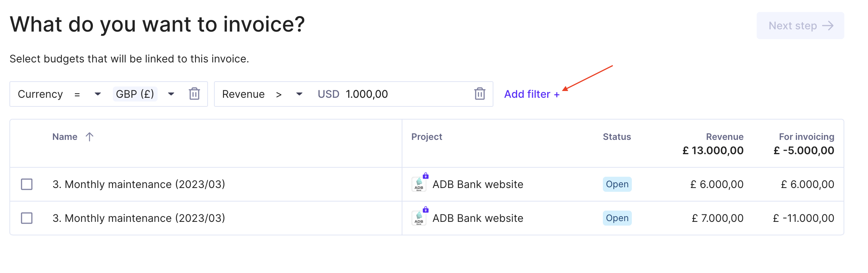Click the plus sign beside Add filter

pyautogui.click(x=557, y=95)
